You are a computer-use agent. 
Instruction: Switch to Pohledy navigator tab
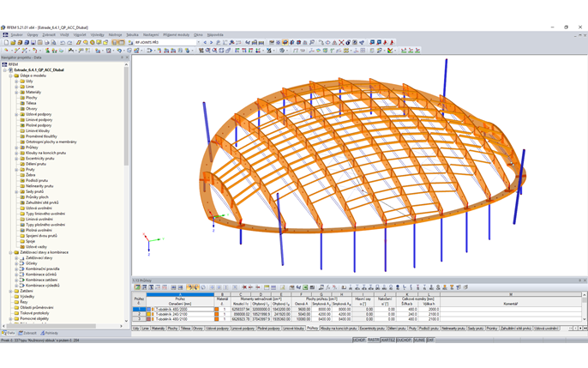49,333
